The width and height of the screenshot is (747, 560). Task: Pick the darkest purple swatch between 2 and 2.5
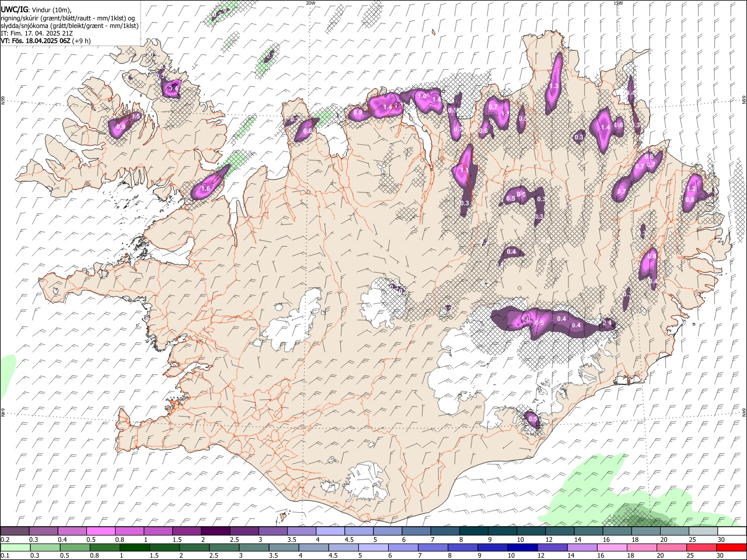click(x=215, y=531)
